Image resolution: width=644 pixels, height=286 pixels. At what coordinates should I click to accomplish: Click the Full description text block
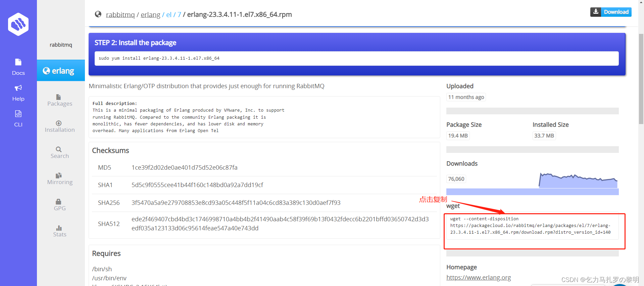pos(264,117)
